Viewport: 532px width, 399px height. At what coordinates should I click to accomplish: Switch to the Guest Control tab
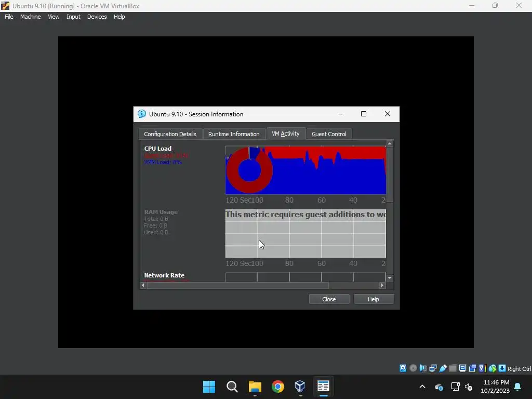tap(329, 134)
